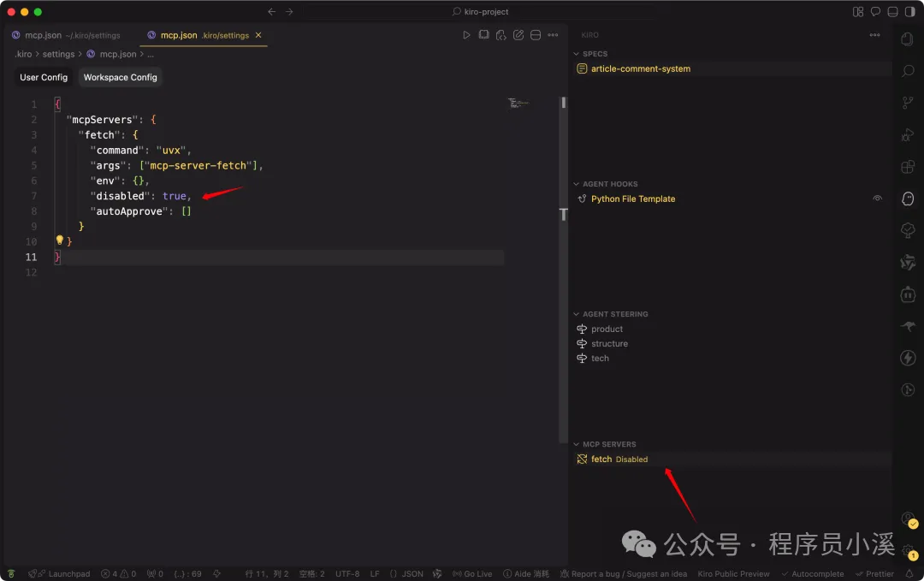Image resolution: width=924 pixels, height=581 pixels.
Task: Click Report a bug / Suggest an idea
Action: click(x=624, y=574)
